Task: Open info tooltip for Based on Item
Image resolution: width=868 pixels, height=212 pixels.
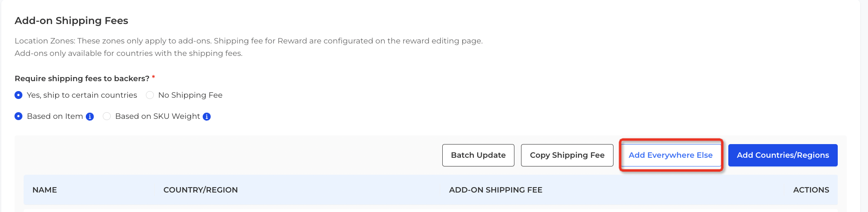Action: (90, 117)
